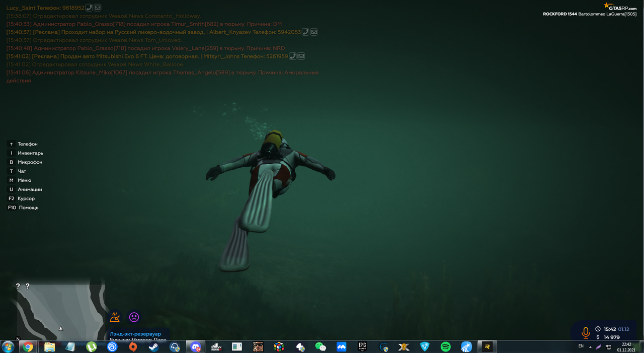Click the Микрофон hint row
This screenshot has width=644, height=353.
click(25, 162)
